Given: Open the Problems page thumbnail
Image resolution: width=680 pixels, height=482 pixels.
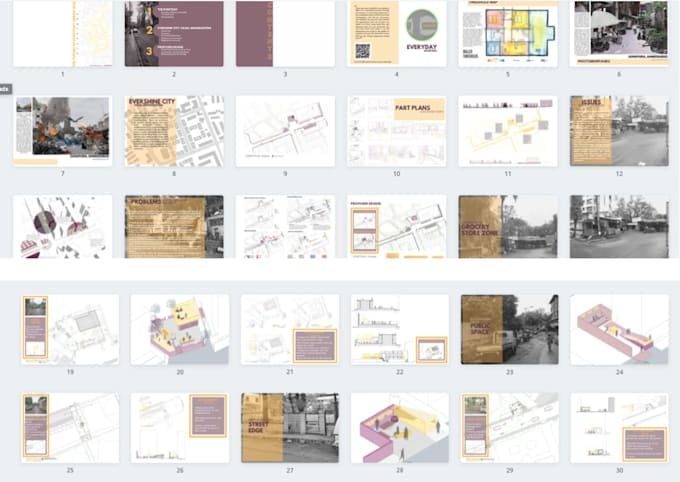Looking at the screenshot, I should tap(174, 226).
